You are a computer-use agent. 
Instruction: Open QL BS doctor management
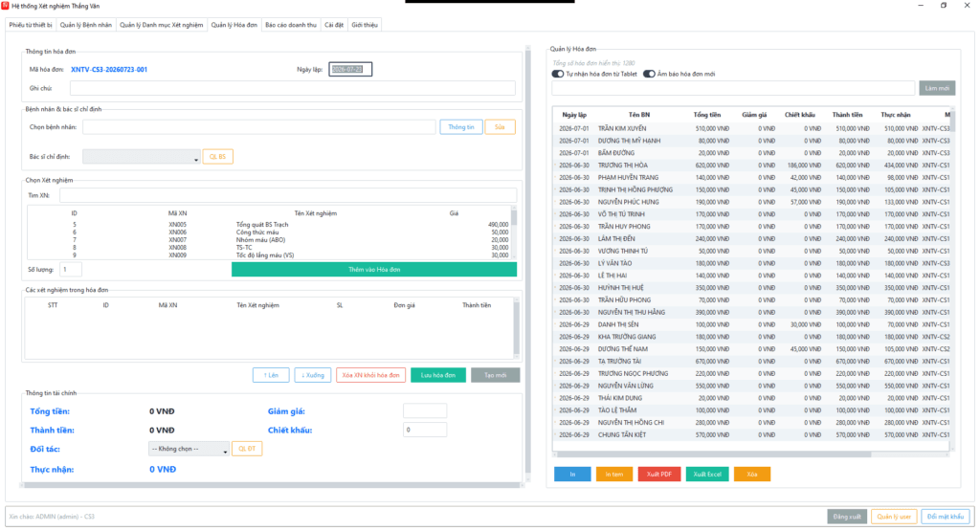(217, 157)
